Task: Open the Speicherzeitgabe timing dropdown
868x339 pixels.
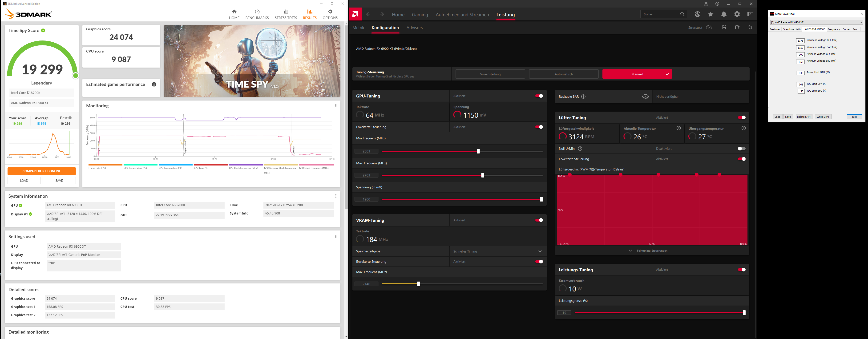Action: pos(497,251)
